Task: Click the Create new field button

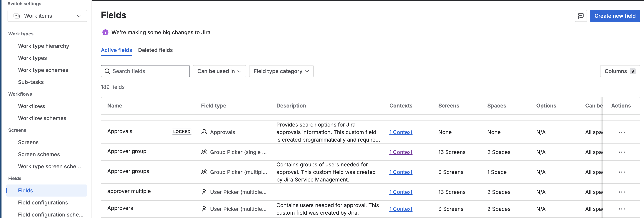Action: [615, 16]
